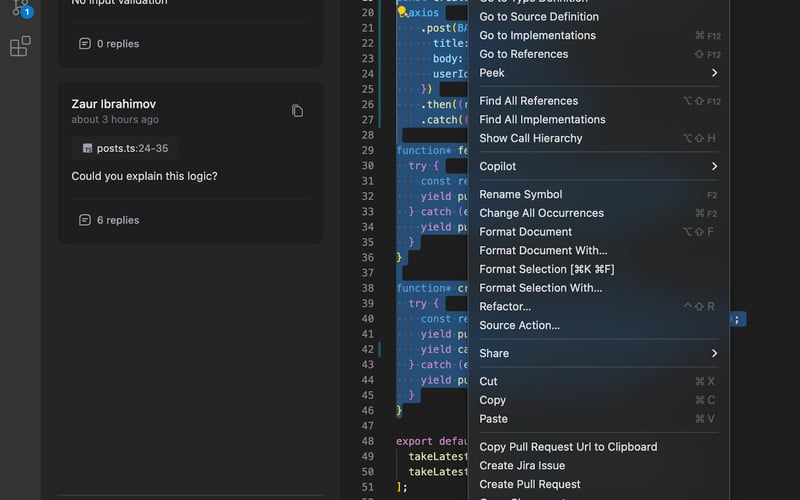
Task: Choose Go to Source Definition
Action: click(x=598, y=17)
